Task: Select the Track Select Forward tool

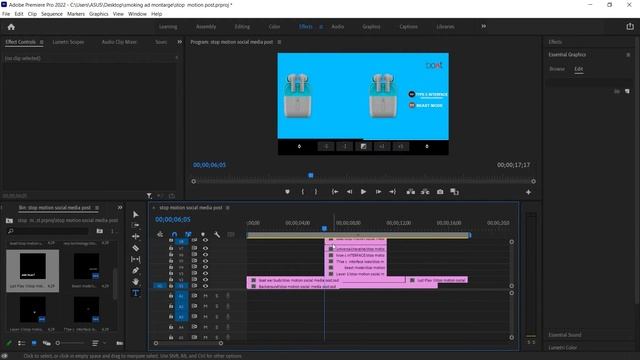Action: [136, 225]
